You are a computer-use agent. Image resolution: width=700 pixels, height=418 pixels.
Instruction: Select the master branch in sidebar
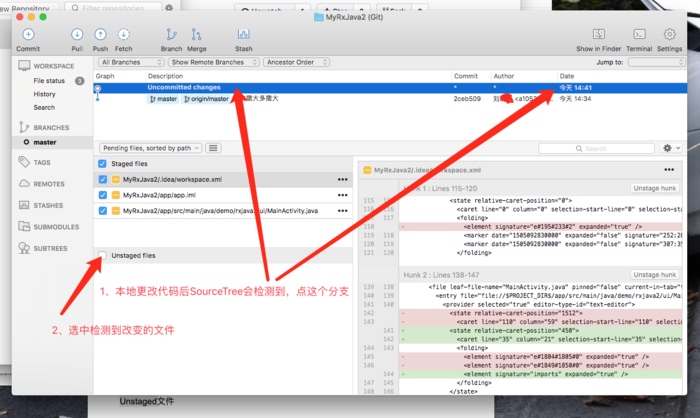click(45, 142)
